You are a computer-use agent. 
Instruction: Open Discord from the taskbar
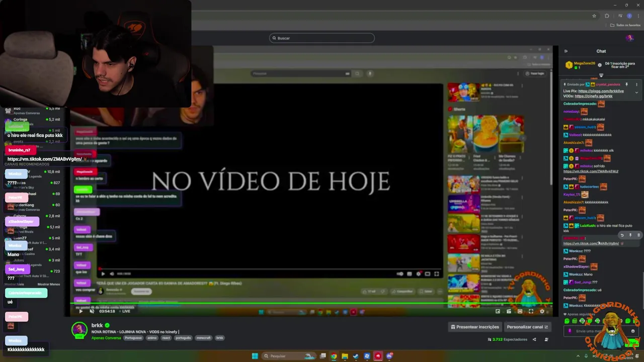coord(389,356)
